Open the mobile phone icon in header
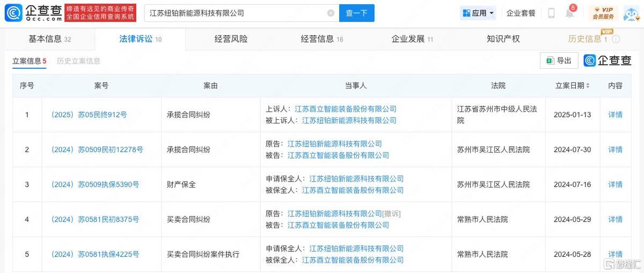 tap(551, 13)
